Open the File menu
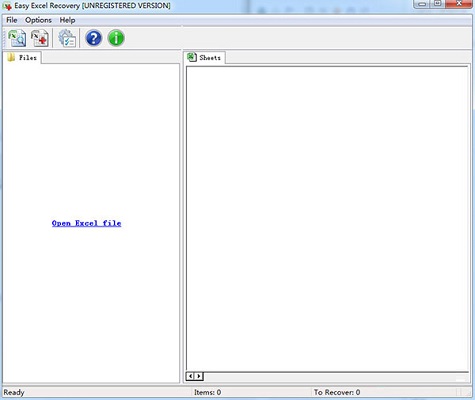The width and height of the screenshot is (475, 400). click(x=12, y=20)
